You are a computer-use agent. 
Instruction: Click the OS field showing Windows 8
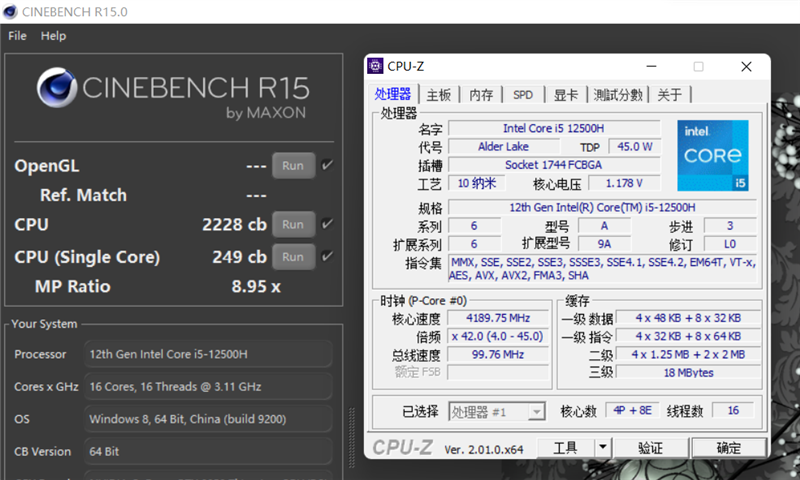[x=208, y=419]
